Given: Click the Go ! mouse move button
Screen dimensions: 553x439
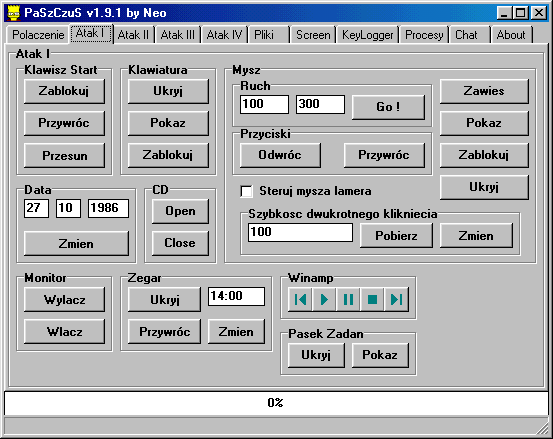Looking at the screenshot, I should pos(388,107).
